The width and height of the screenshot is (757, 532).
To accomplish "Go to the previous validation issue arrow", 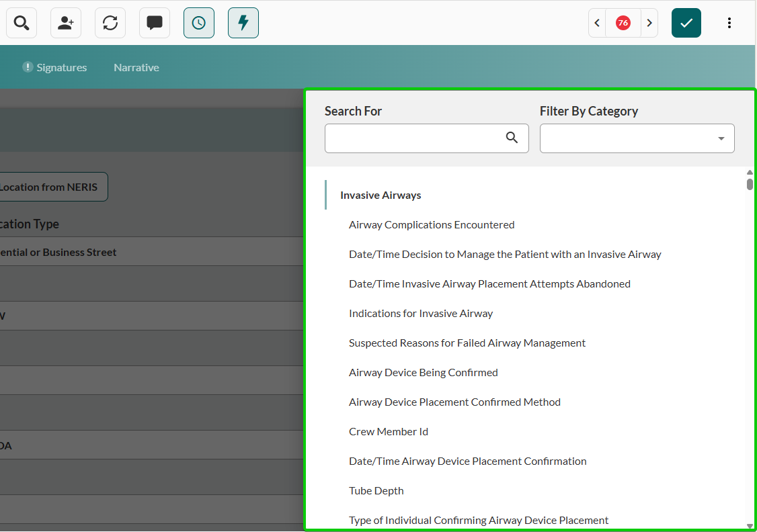I will tap(596, 22).
